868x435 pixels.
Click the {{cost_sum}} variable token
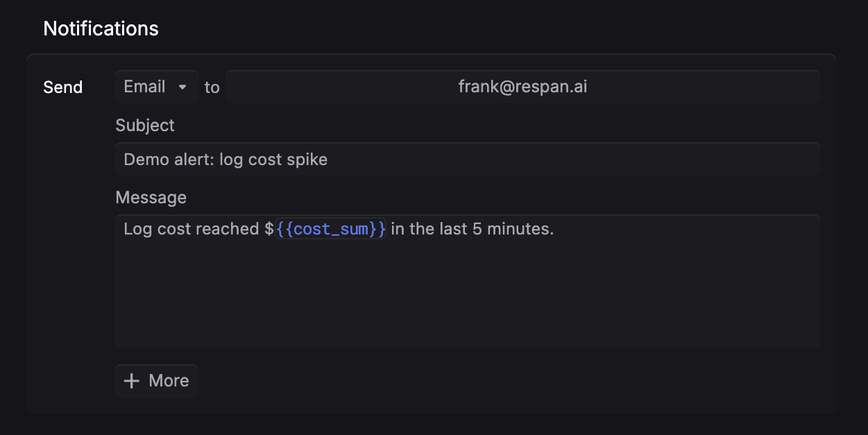tap(330, 229)
